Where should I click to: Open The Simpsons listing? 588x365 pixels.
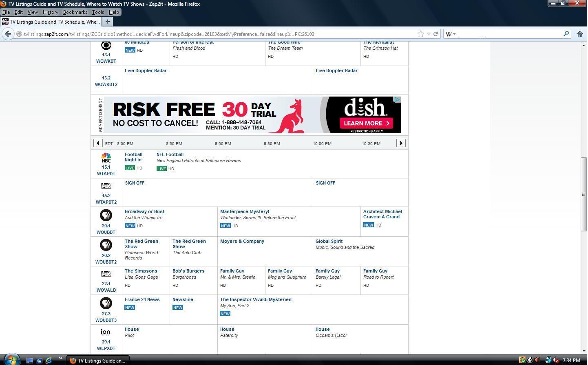(x=141, y=271)
